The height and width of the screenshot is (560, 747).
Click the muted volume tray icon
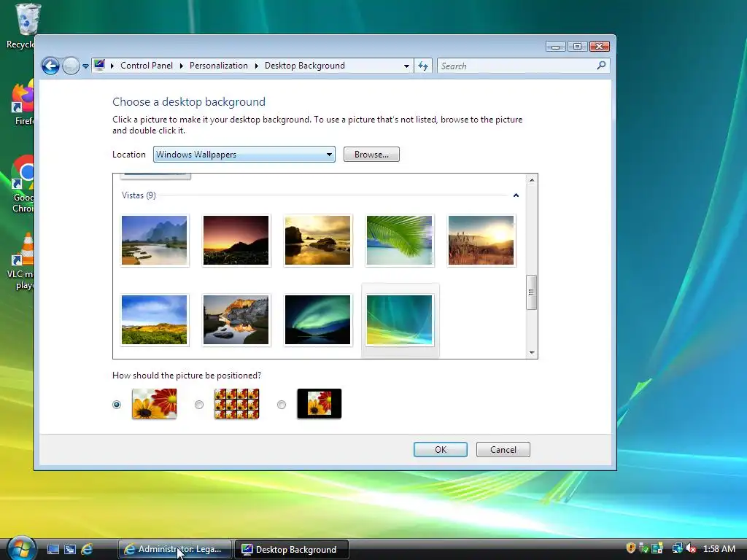(691, 548)
